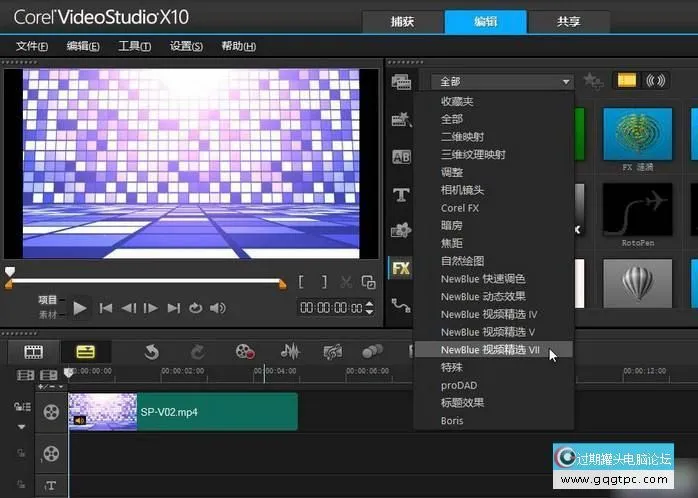The width and height of the screenshot is (698, 498).
Task: Choose NewBlue 快速调色 category
Action: point(483,279)
